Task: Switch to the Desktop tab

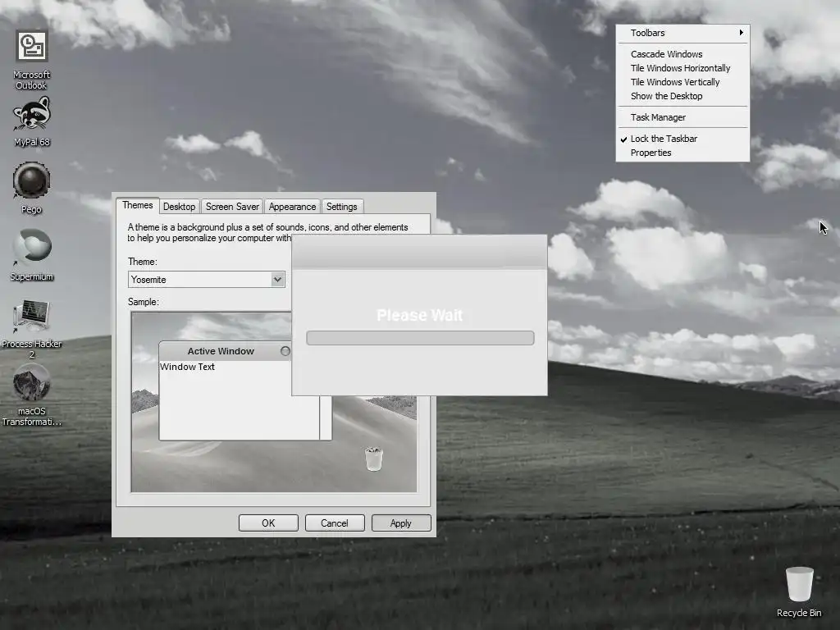Action: 179,207
